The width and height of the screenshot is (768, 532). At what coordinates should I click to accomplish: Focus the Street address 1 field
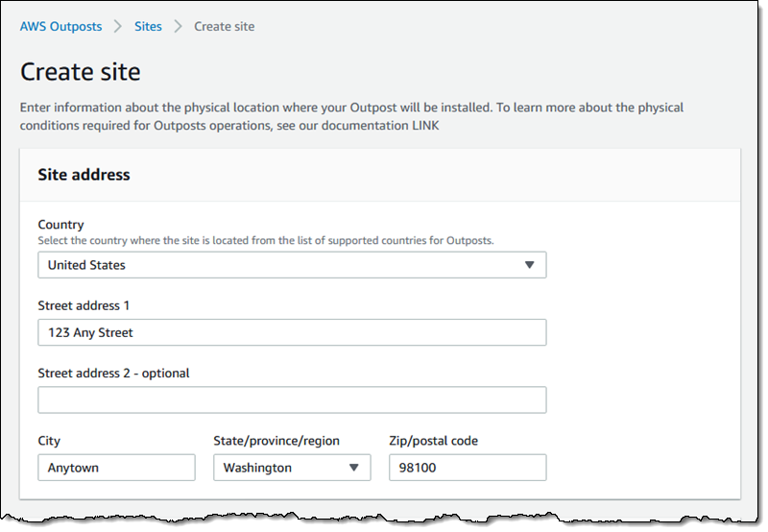[x=292, y=332]
